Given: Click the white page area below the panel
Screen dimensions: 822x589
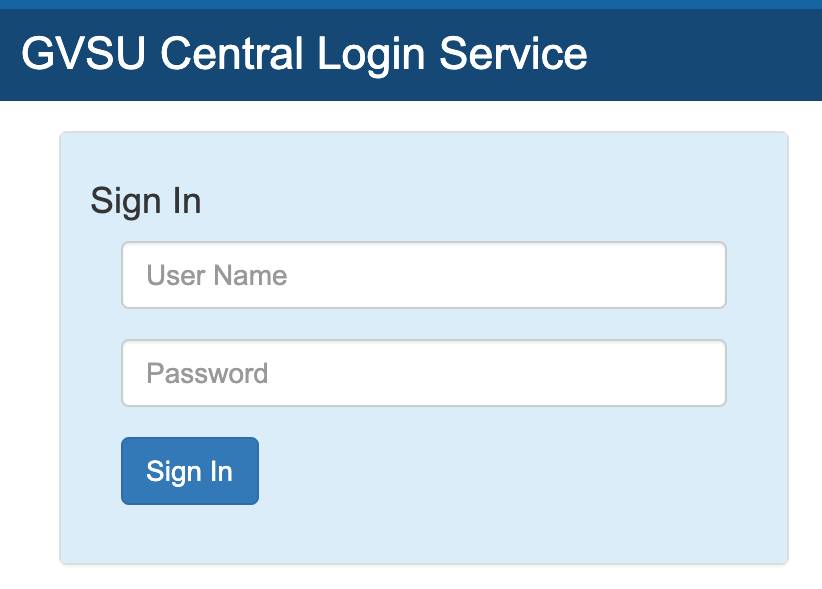Looking at the screenshot, I should (411, 578).
